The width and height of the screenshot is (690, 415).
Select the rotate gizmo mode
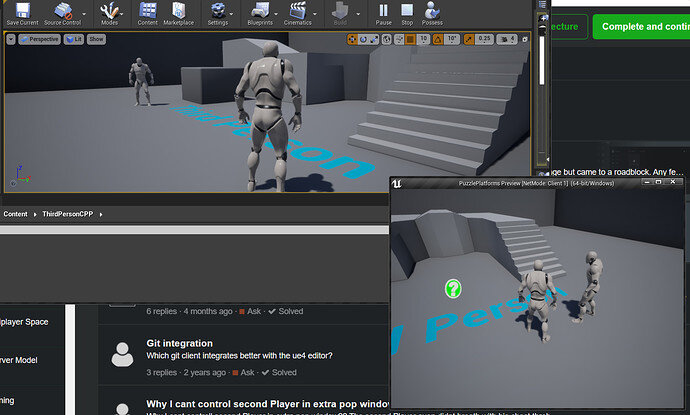coord(363,39)
